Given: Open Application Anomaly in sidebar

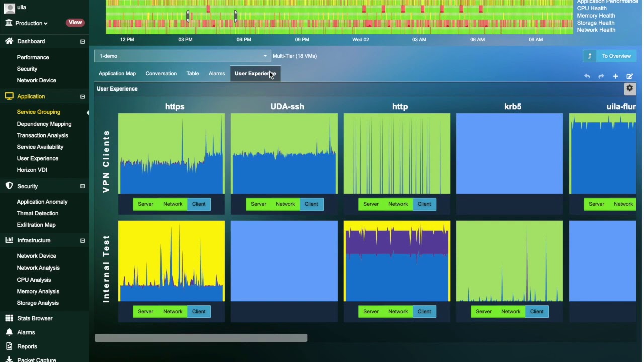Looking at the screenshot, I should point(42,202).
